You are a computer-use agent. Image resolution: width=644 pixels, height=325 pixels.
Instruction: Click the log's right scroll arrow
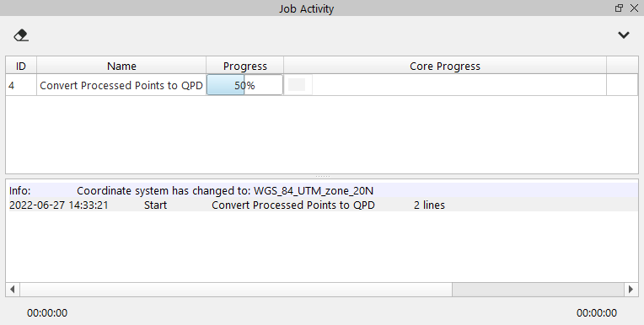631,290
